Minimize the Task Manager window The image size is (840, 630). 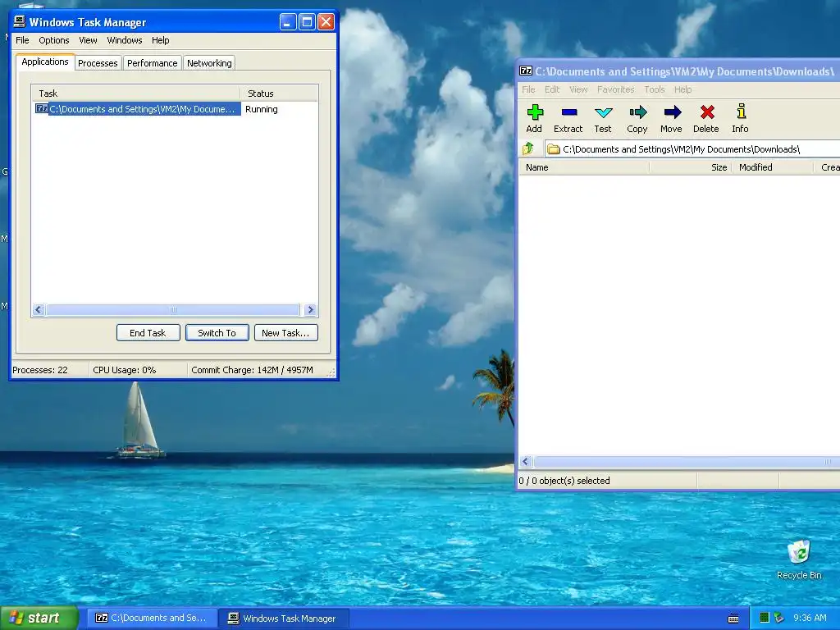288,22
